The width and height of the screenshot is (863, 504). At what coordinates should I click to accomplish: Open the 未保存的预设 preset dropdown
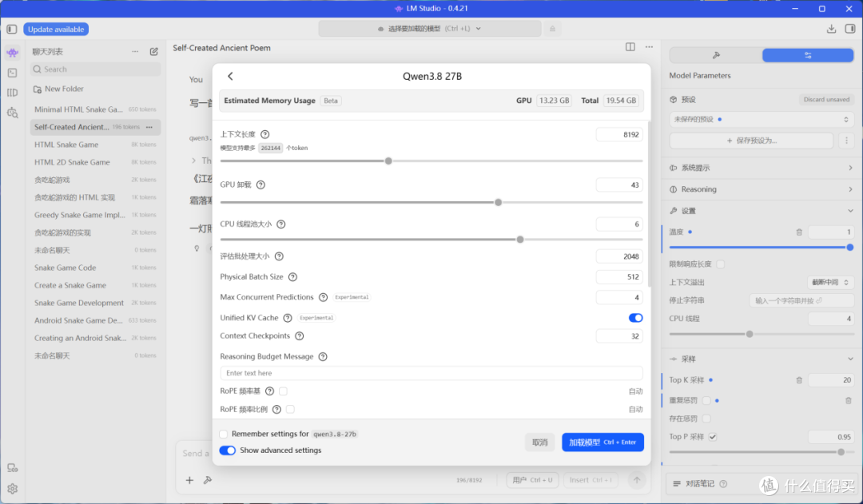coord(762,119)
